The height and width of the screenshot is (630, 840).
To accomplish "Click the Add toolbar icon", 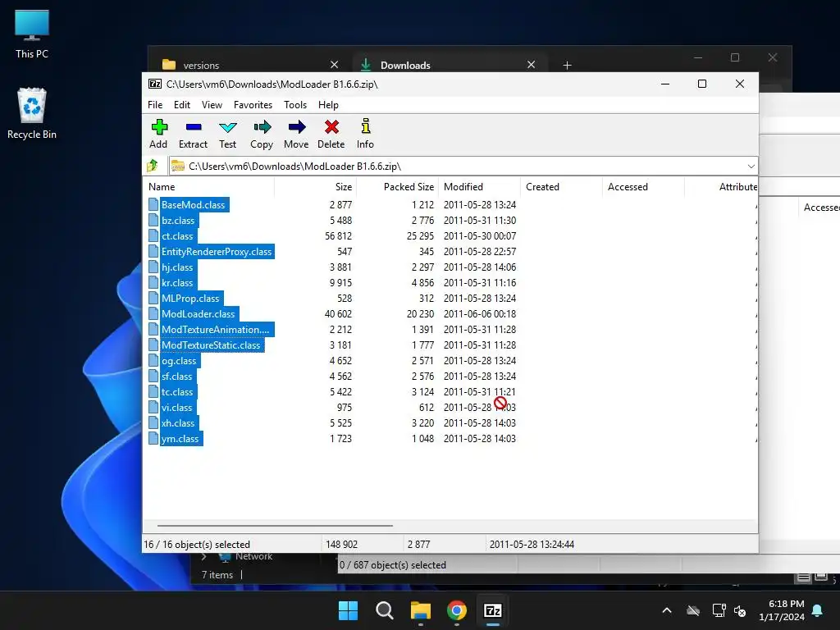I will pyautogui.click(x=159, y=127).
